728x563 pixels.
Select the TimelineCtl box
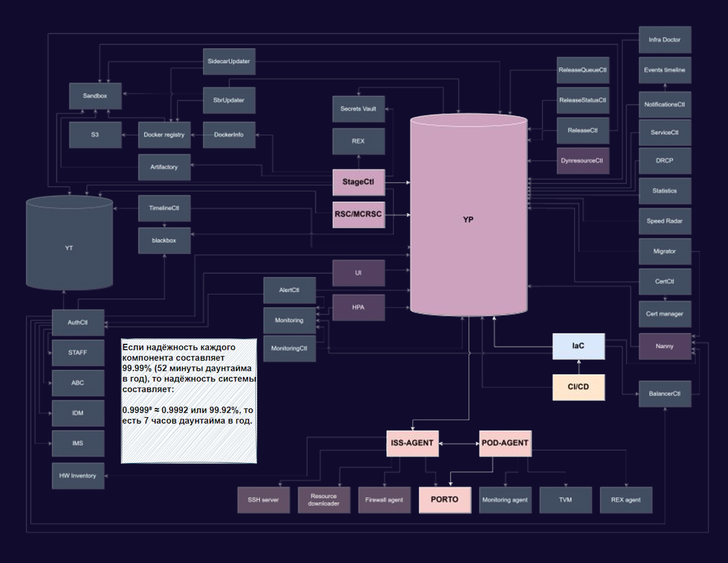tap(164, 208)
